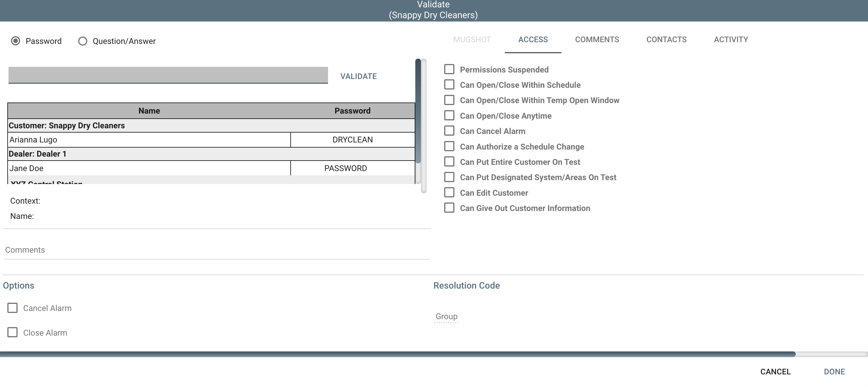The height and width of the screenshot is (386, 868).
Task: Check the Close Alarm option
Action: [x=12, y=332]
